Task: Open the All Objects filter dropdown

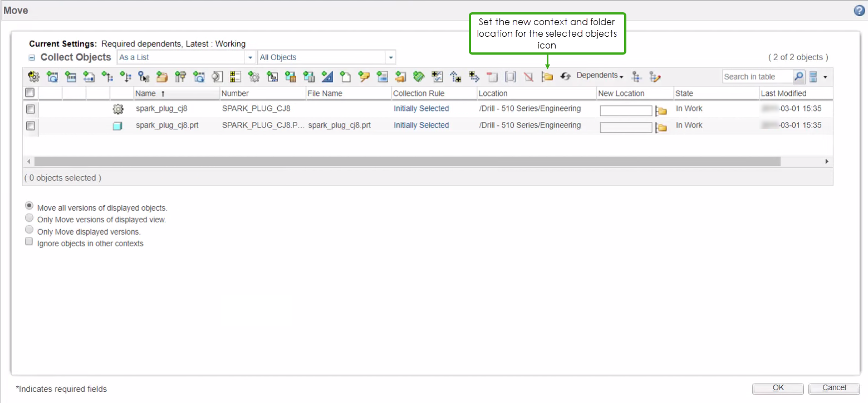Action: pyautogui.click(x=390, y=57)
